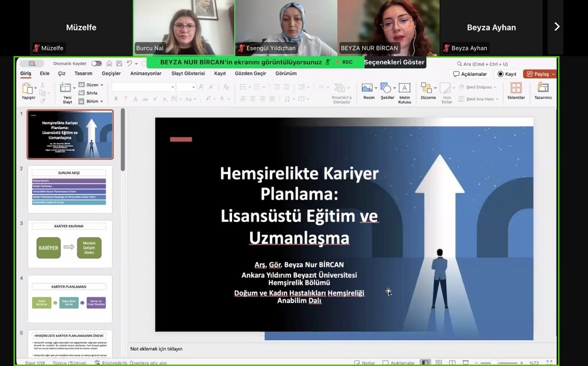Image resolution: width=588 pixels, height=366 pixels.
Task: Click the notes area Not eklemek için tıklayın
Action: click(156, 349)
